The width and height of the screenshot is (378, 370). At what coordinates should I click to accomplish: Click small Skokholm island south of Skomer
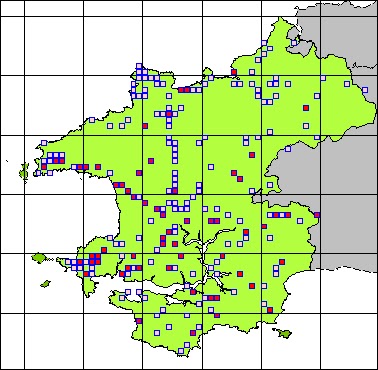(x=45, y=284)
